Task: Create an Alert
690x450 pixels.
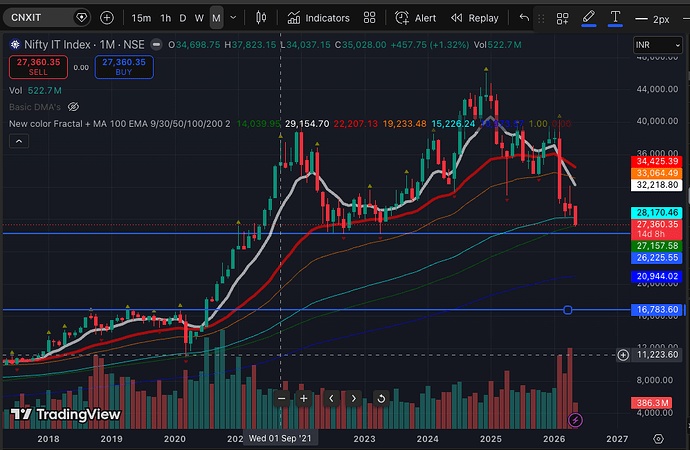Action: 415,18
